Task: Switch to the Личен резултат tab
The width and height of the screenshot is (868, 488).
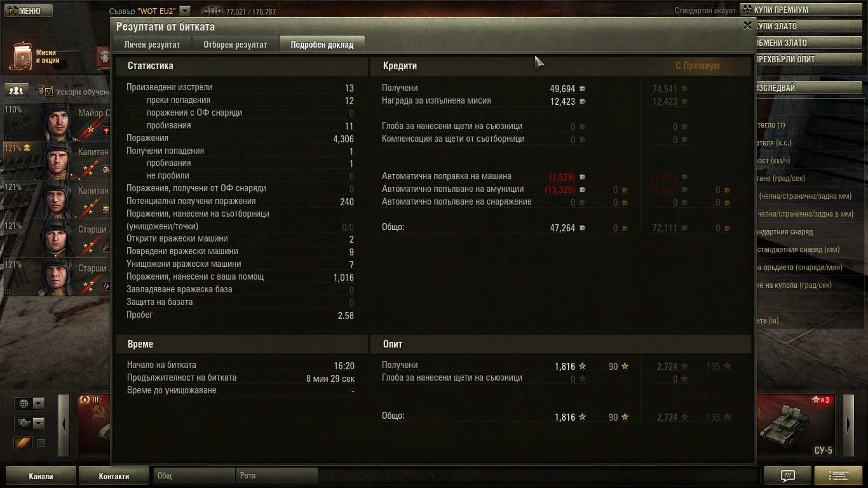Action: 152,44
